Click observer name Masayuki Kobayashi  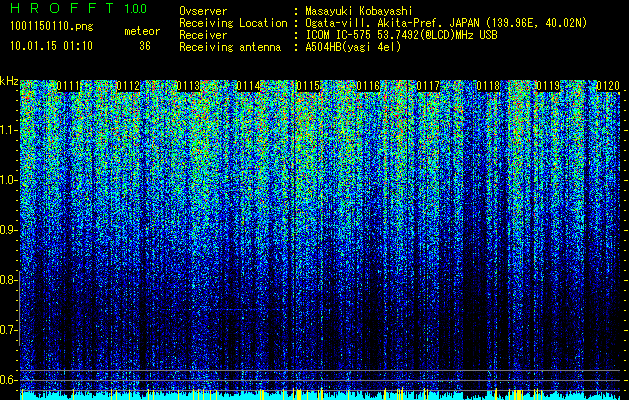click(x=359, y=11)
